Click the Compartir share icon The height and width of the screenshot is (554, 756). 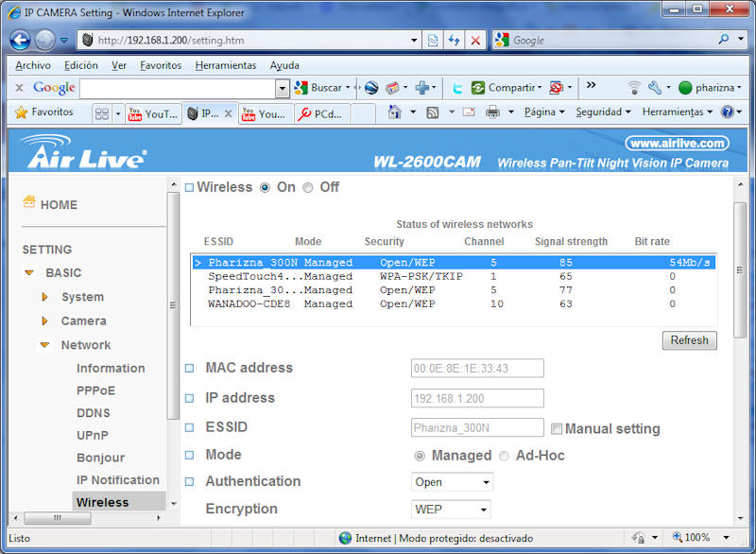pos(478,88)
